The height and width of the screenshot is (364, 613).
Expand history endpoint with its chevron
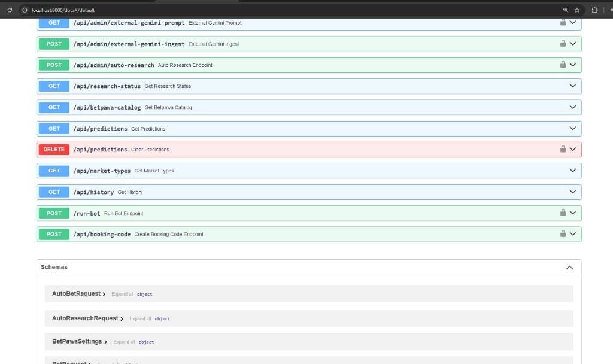(573, 191)
